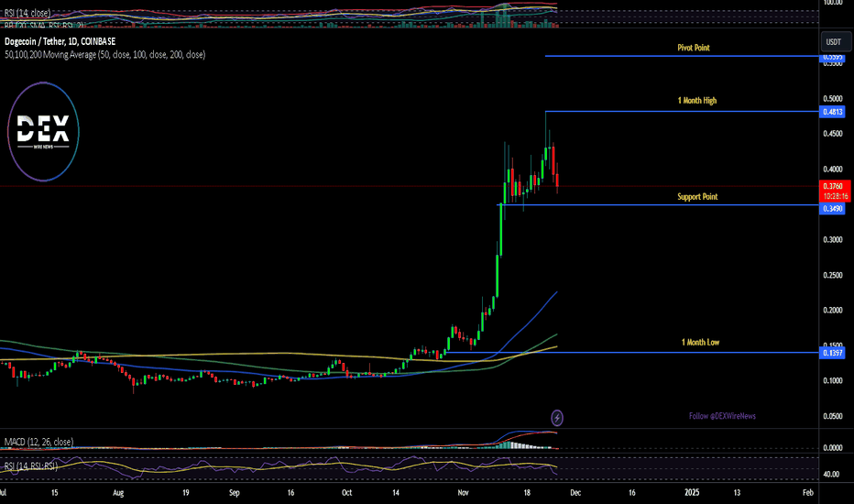
Task: Click the Support Point label
Action: 697,197
